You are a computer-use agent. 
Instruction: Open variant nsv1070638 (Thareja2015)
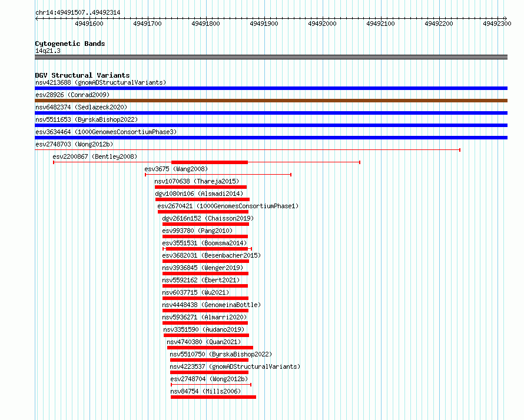click(x=197, y=181)
